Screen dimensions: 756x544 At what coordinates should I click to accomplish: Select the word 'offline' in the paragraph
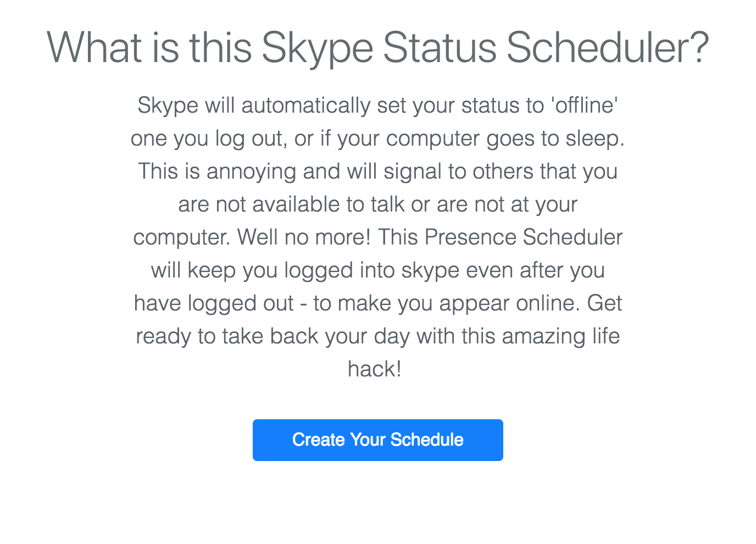[x=583, y=105]
